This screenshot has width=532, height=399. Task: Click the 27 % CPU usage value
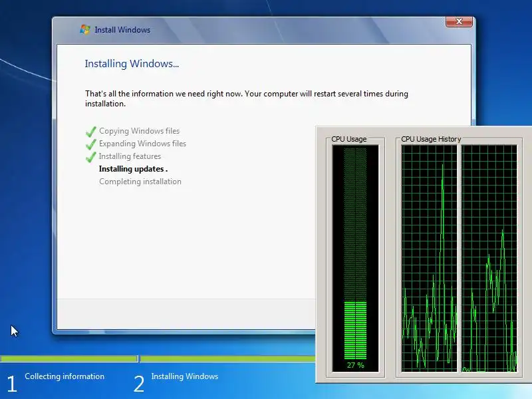pyautogui.click(x=355, y=365)
